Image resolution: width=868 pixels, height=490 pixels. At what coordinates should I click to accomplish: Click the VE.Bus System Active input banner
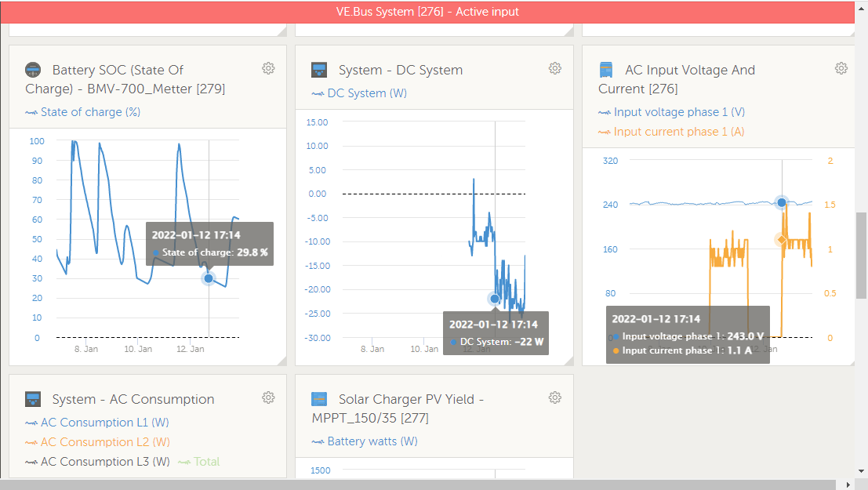coord(427,12)
